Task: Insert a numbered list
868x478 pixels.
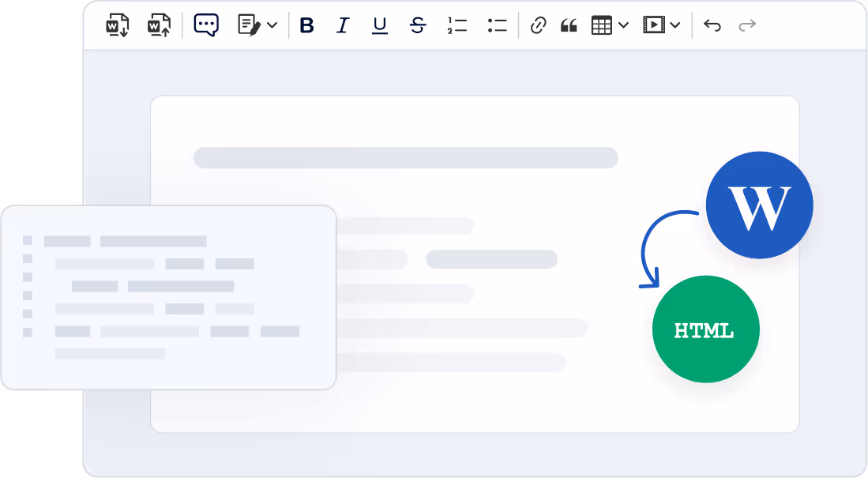Action: [457, 25]
